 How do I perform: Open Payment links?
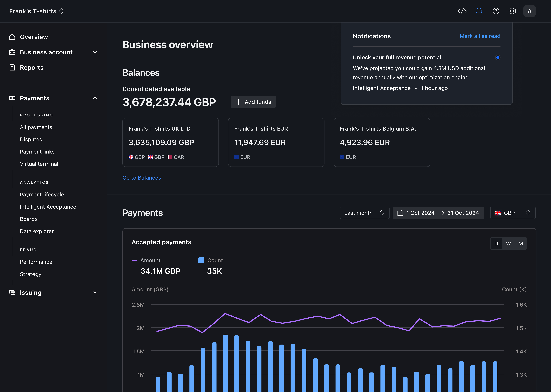click(37, 152)
